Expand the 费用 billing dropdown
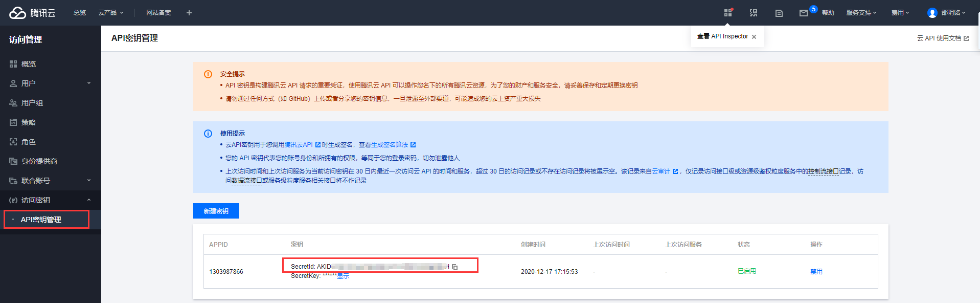 [900, 13]
